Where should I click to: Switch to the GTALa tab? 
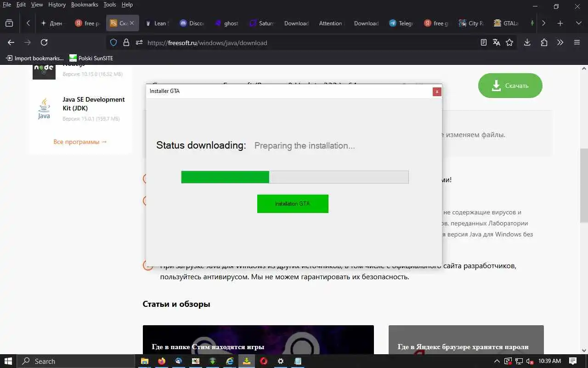pyautogui.click(x=506, y=23)
